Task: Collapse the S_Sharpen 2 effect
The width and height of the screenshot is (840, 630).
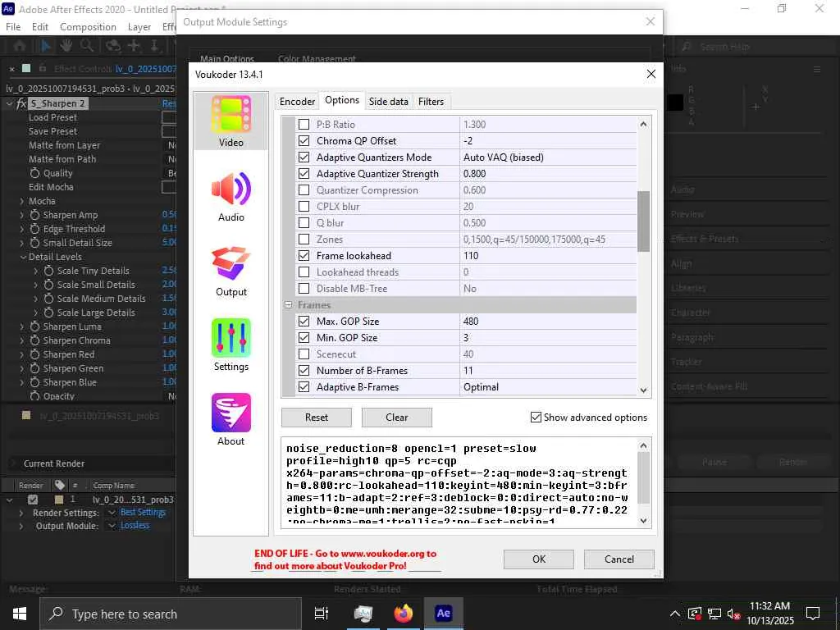Action: point(9,103)
